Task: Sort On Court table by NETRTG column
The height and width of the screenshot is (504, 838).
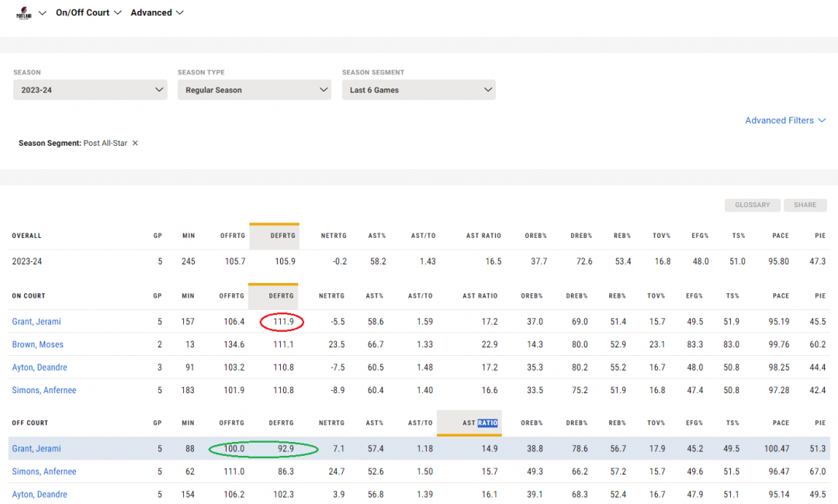Action: pyautogui.click(x=331, y=295)
